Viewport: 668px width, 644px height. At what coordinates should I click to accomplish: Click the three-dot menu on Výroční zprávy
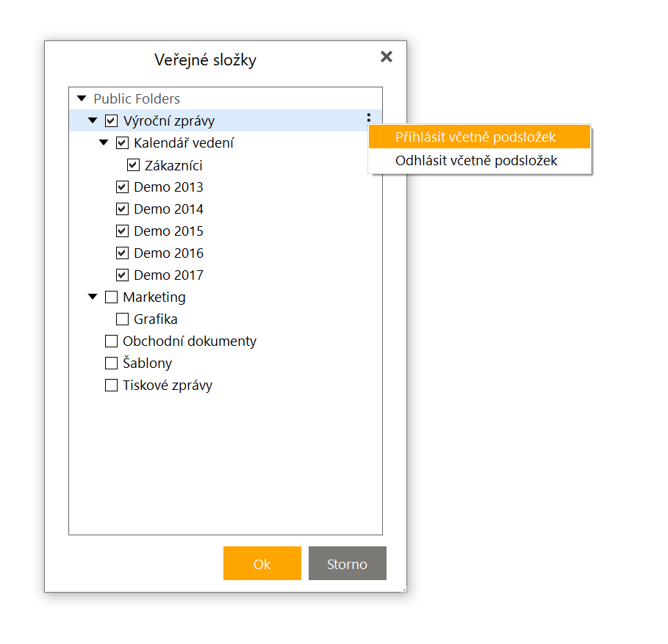[x=368, y=118]
